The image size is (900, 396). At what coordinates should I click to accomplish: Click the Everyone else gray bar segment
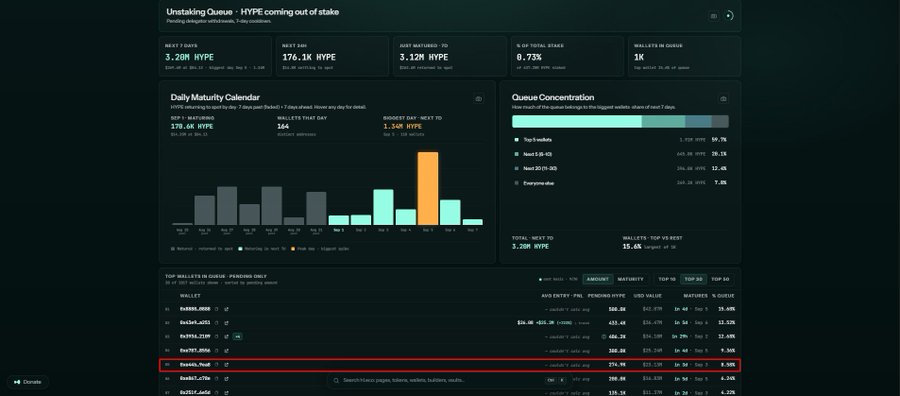pos(720,121)
